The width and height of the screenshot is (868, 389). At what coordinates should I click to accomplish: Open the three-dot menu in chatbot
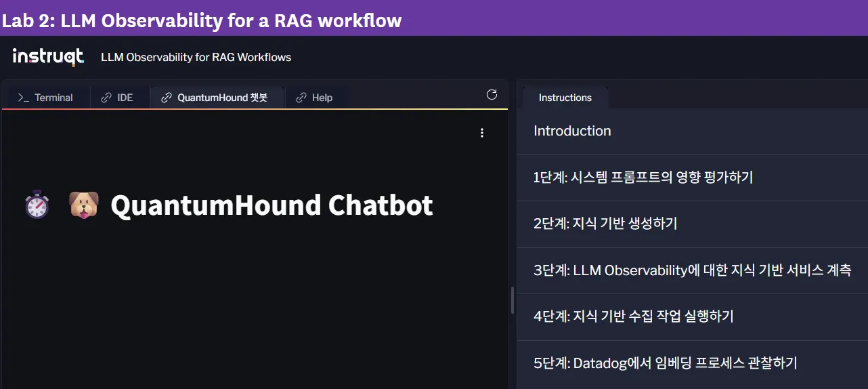(482, 133)
